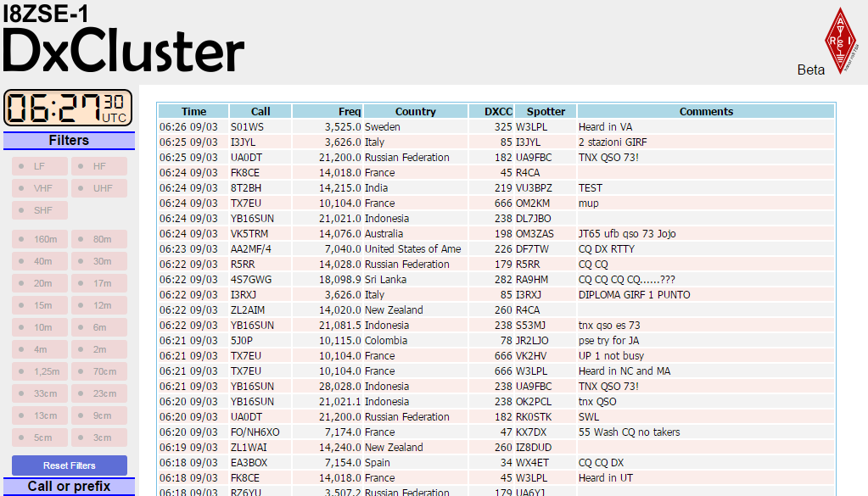Enable the VHF filter
This screenshot has height=496, width=868.
point(40,188)
